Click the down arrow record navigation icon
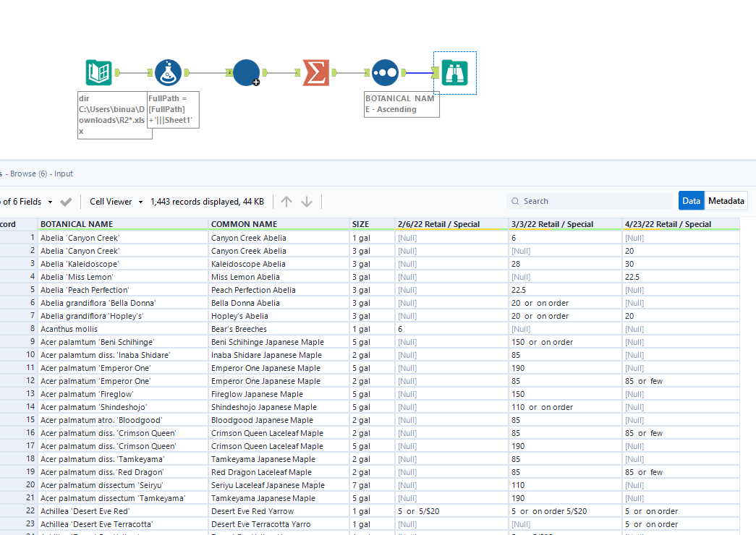The height and width of the screenshot is (535, 756). coord(307,201)
